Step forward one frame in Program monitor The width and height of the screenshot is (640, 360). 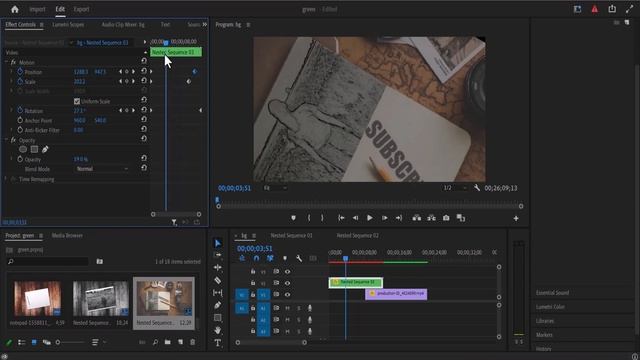(x=384, y=218)
